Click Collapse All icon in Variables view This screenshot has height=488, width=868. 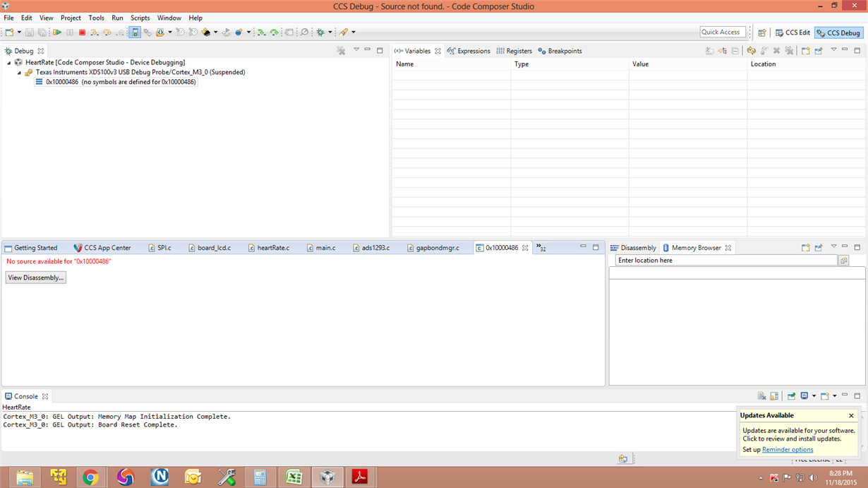(x=735, y=51)
